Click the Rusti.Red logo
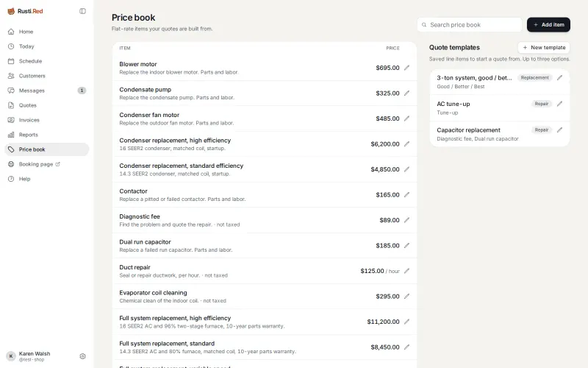This screenshot has height=368, width=588. coord(25,11)
